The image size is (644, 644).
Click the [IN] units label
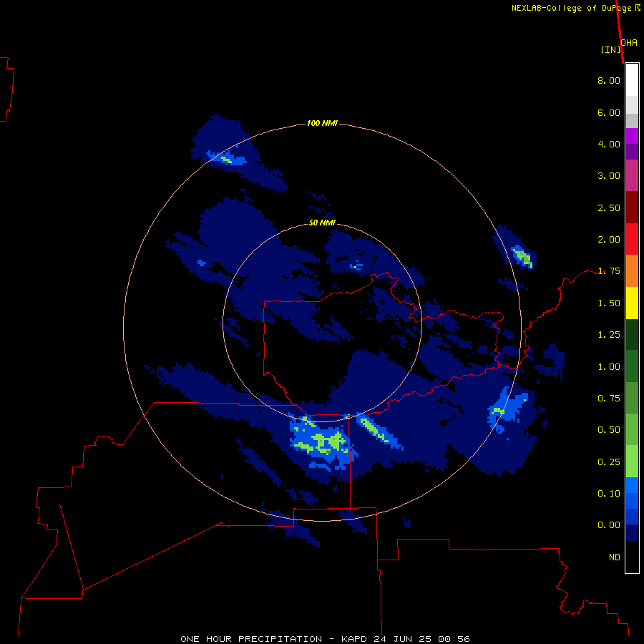coord(611,49)
